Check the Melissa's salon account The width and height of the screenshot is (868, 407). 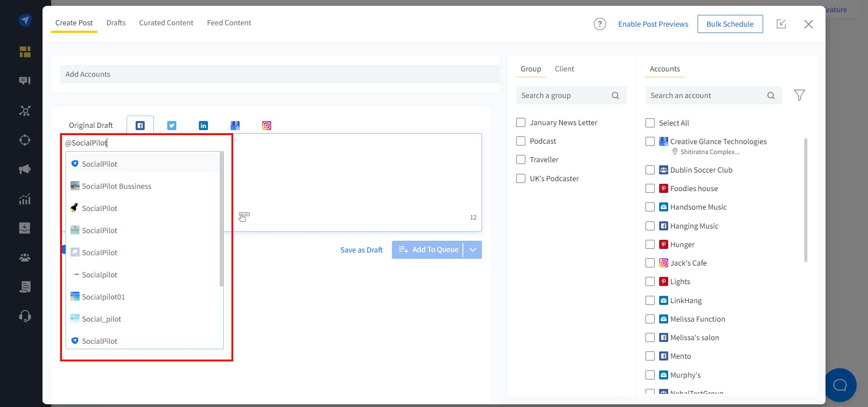[650, 337]
